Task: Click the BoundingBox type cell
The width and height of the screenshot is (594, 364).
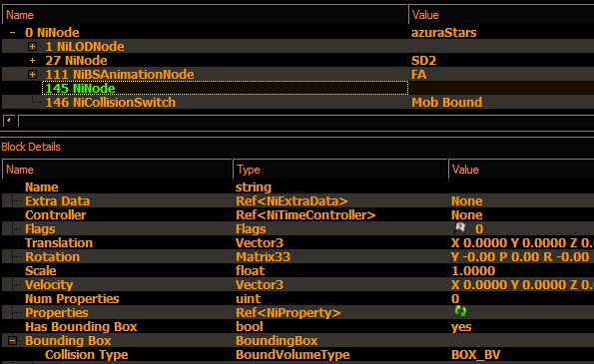Action: [x=277, y=341]
